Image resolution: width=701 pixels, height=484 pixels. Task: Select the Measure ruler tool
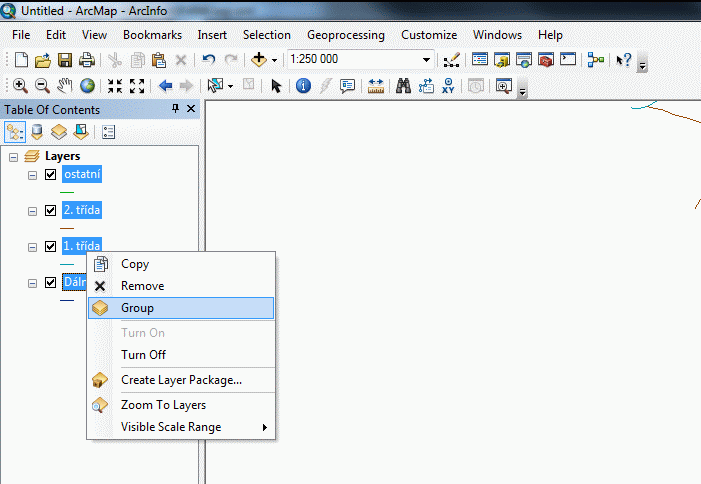coord(376,86)
